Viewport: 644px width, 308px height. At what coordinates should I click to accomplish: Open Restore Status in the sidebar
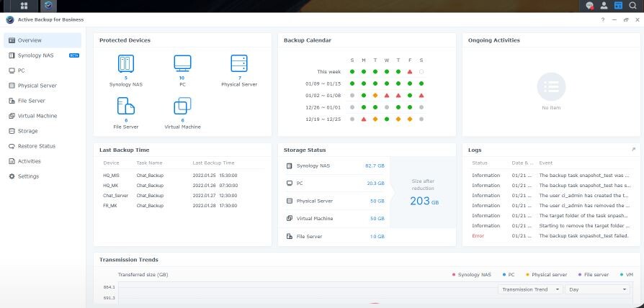click(x=43, y=146)
